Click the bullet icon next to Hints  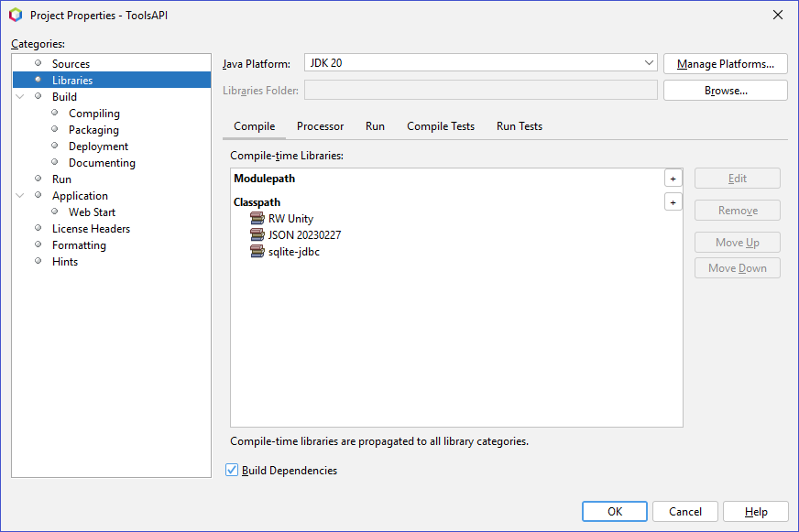(38, 261)
